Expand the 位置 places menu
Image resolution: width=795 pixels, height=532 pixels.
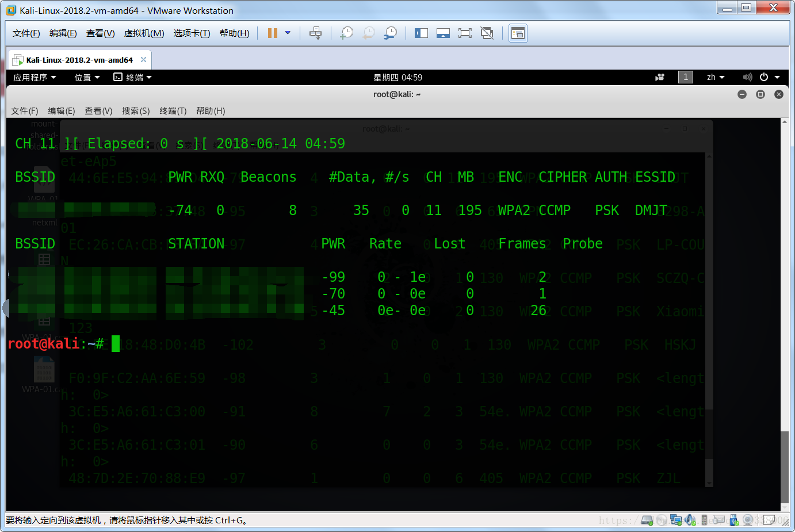click(x=87, y=78)
